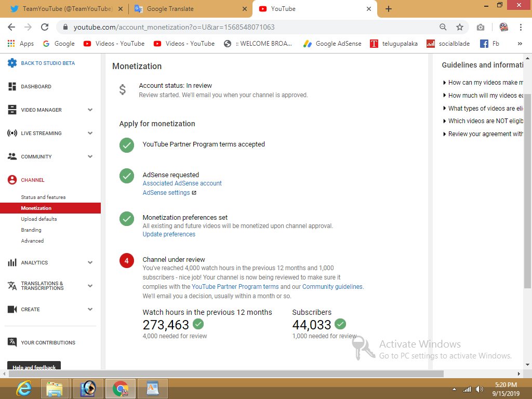
Task: Bookmark this page with star icon
Action: (460, 27)
